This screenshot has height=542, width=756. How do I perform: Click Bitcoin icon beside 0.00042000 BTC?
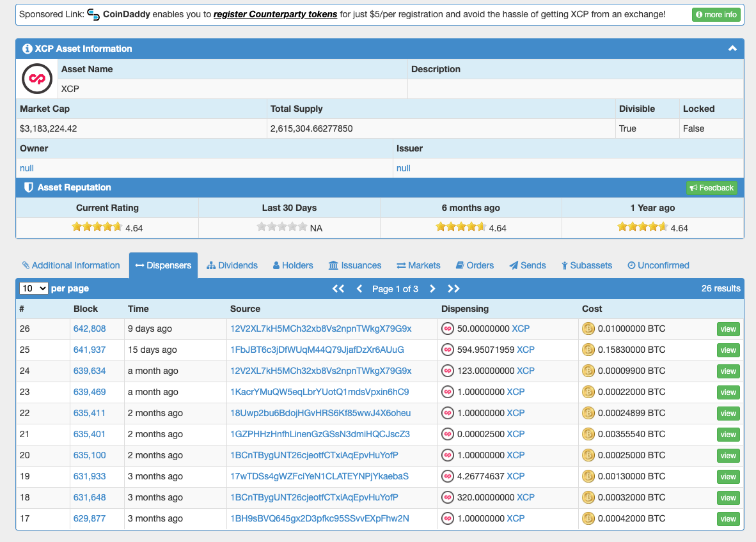point(588,518)
